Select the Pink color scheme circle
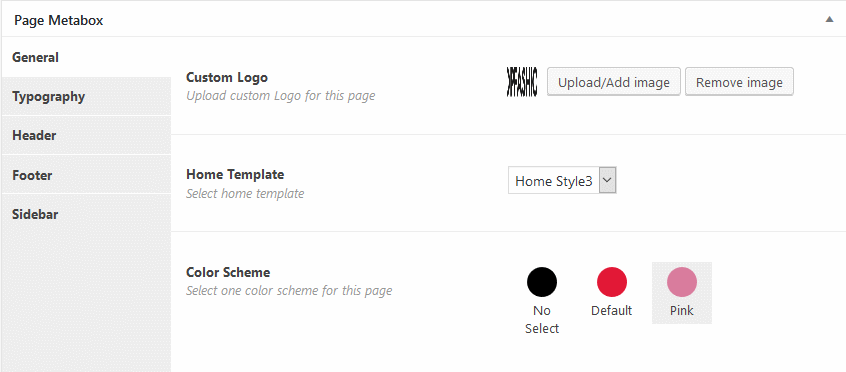Screen dimensions: 846x372 (682, 282)
